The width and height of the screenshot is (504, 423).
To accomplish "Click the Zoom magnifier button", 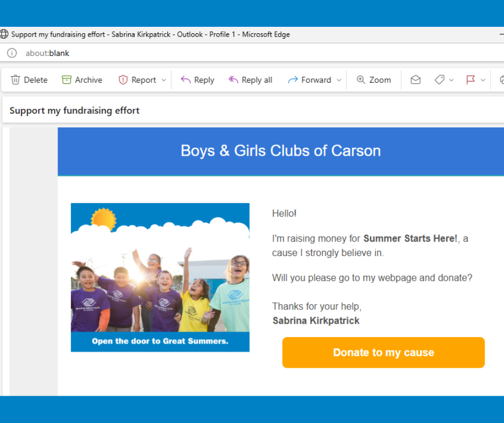I will [x=374, y=79].
